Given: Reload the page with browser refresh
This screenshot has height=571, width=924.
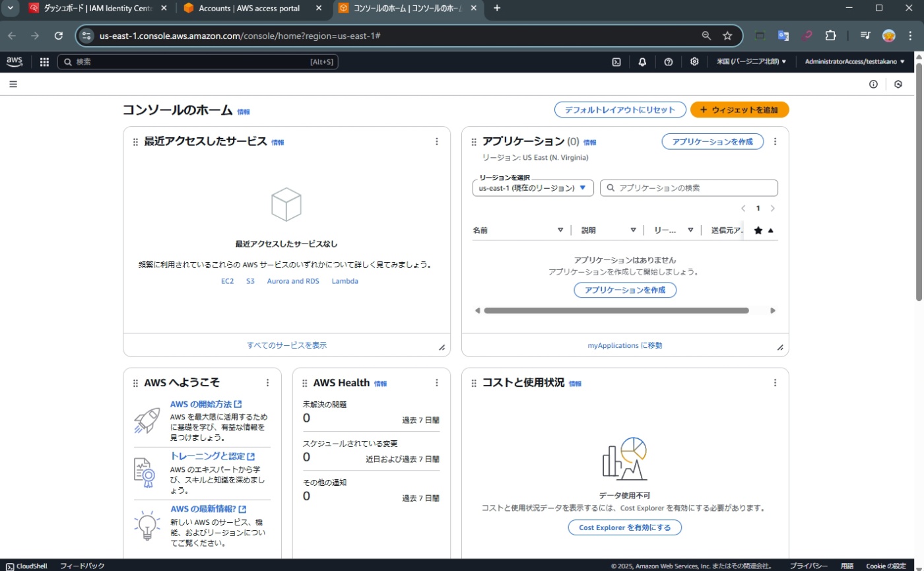Looking at the screenshot, I should [x=59, y=36].
